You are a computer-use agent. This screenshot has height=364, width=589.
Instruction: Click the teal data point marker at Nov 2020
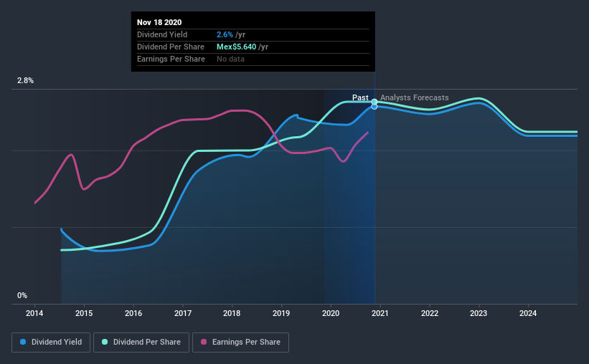click(374, 102)
